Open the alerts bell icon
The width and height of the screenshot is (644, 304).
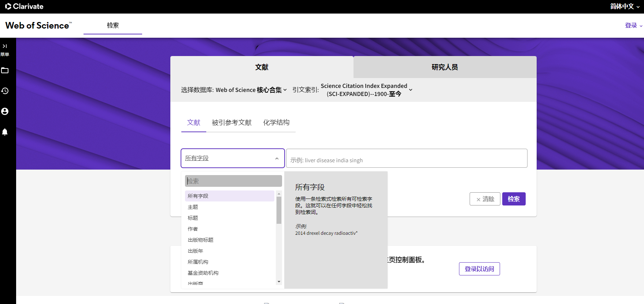click(5, 132)
